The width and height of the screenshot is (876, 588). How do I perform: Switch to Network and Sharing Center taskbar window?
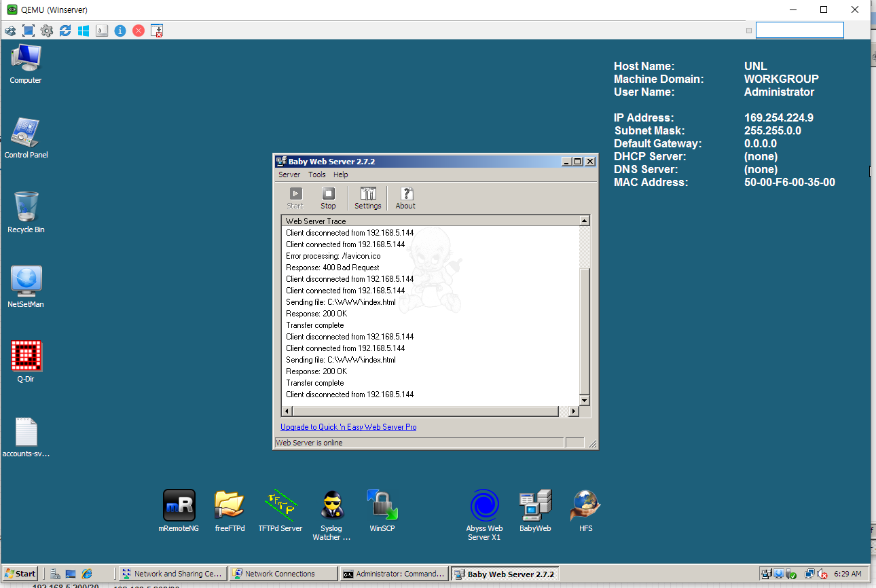(x=171, y=574)
